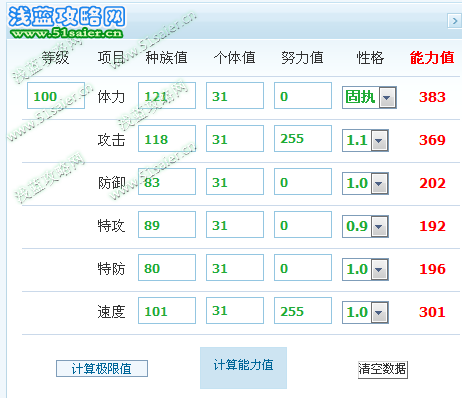Click the 体力 种族值 field showing 121
Screen dimensions: 462x398
point(167,96)
